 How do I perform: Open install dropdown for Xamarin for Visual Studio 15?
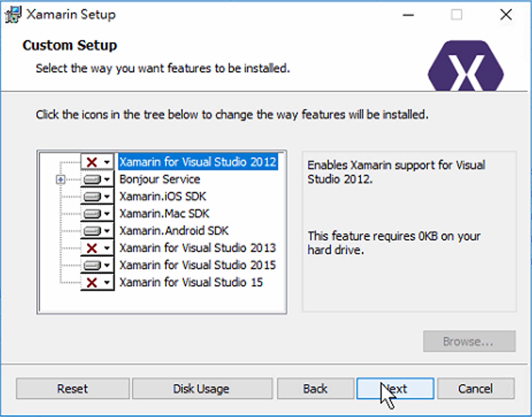[x=97, y=283]
